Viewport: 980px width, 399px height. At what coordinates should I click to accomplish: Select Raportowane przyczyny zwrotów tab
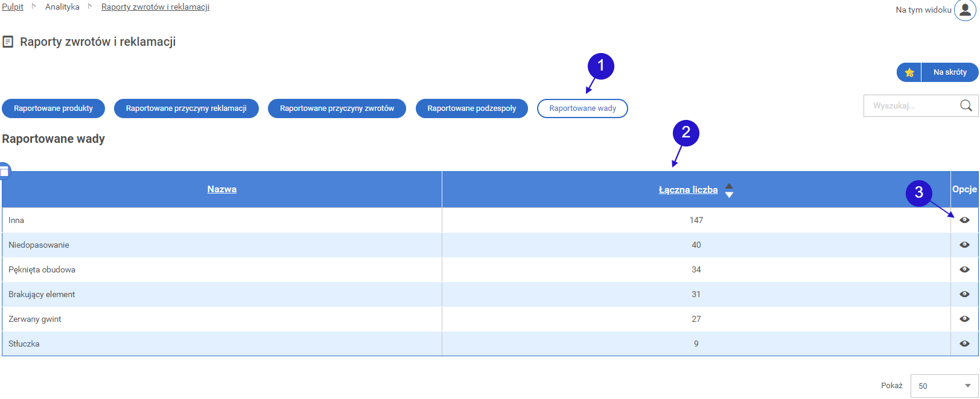(x=337, y=108)
